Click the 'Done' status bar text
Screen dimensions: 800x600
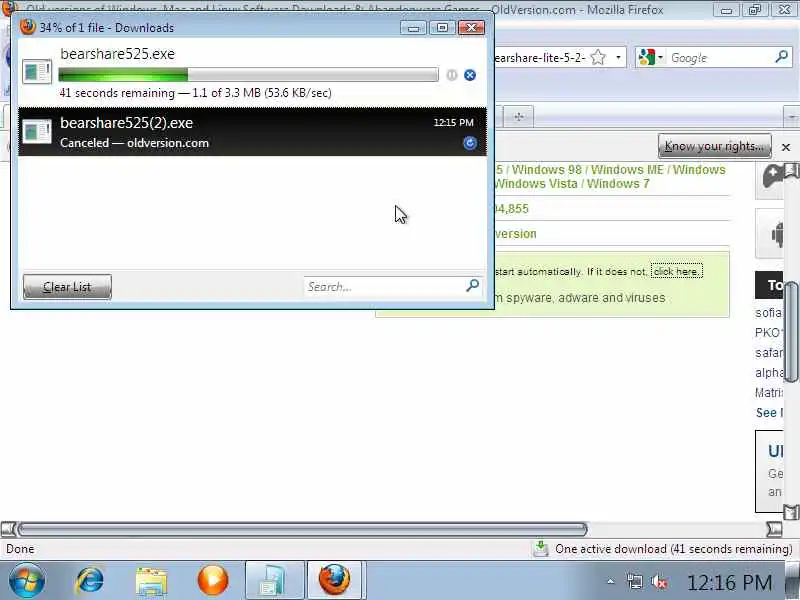[20, 549]
